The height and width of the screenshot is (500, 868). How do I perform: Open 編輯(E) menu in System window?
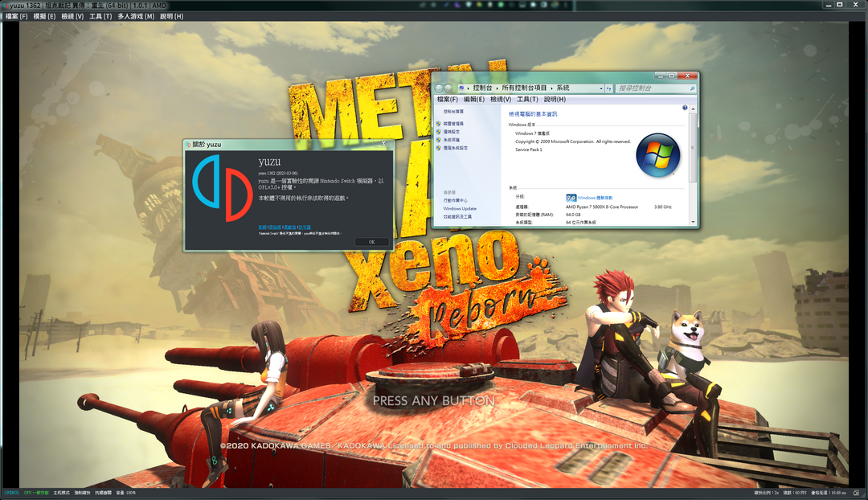click(474, 100)
